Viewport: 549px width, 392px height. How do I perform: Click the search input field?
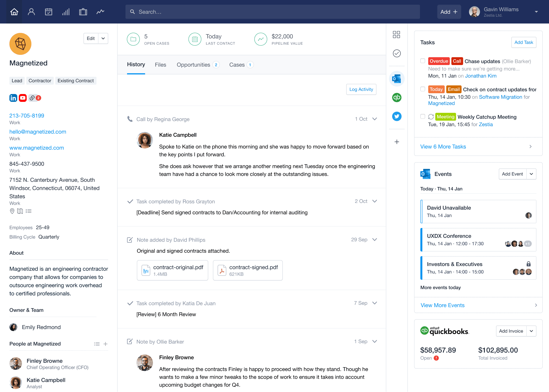[270, 11]
